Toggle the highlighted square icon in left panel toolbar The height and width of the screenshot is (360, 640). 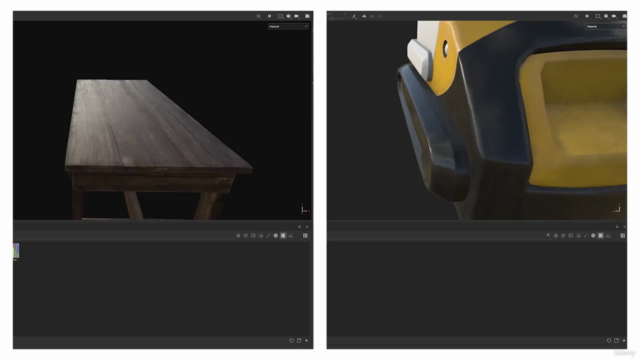tap(283, 236)
